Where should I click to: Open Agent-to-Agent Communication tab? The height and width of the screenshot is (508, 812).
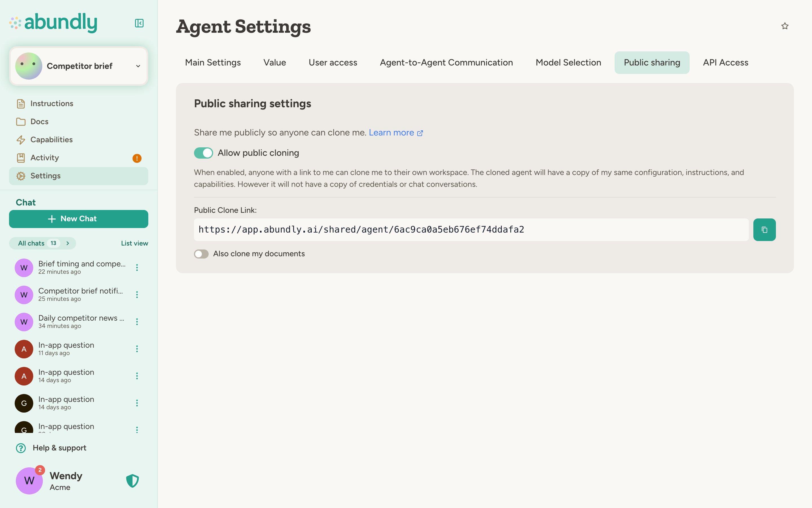tap(446, 62)
